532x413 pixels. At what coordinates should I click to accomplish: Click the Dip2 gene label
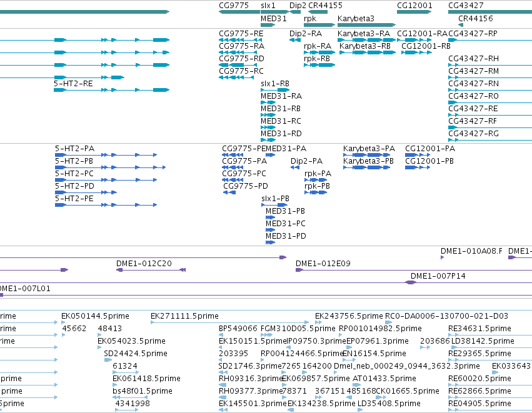pos(298,6)
